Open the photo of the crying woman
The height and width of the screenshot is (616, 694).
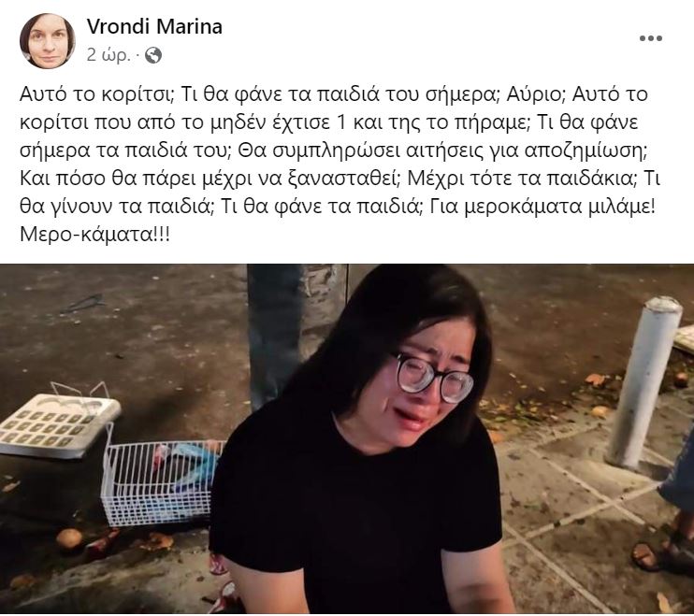click(347, 438)
